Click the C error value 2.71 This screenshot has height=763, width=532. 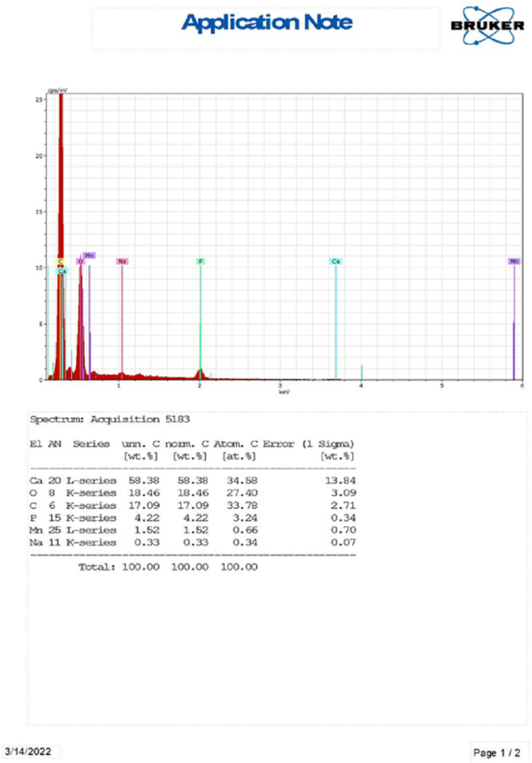(344, 506)
